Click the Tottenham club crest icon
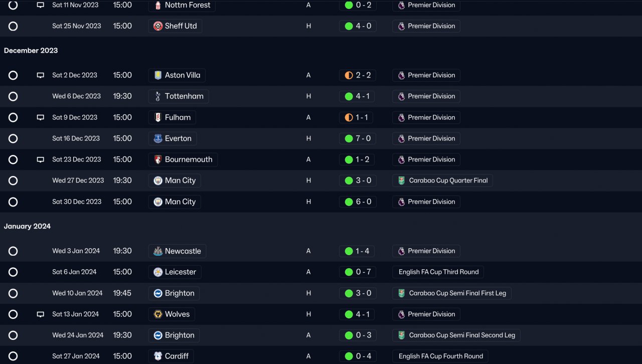Image resolution: width=642 pixels, height=364 pixels. point(158,96)
